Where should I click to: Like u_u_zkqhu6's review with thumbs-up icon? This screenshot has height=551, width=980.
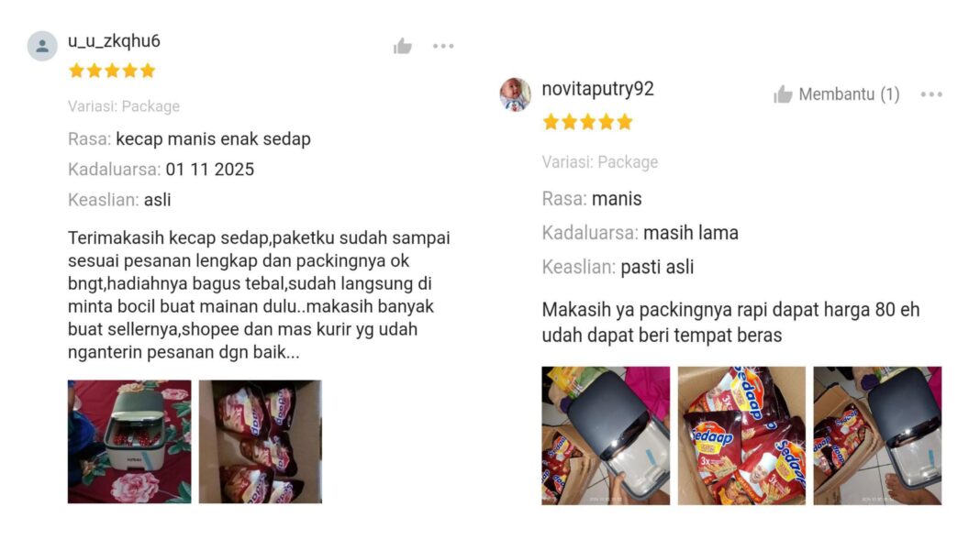[403, 46]
